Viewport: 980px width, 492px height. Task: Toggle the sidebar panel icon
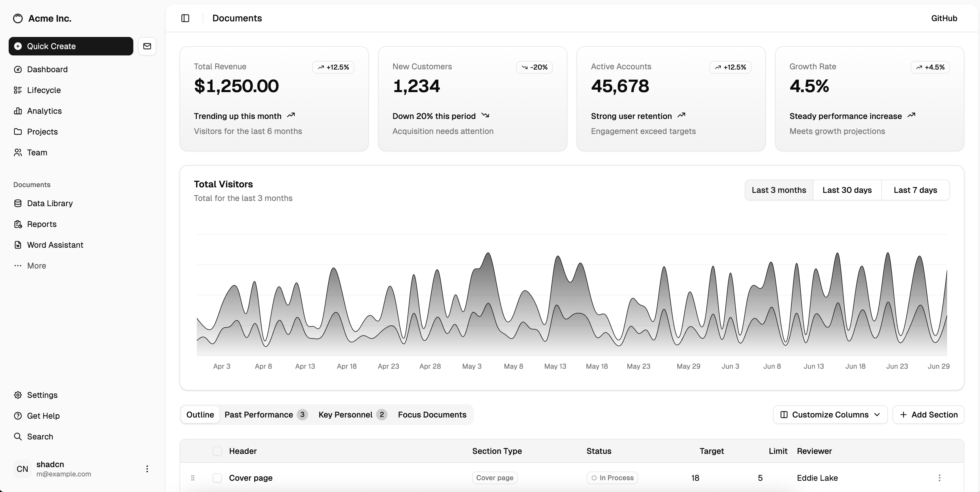pyautogui.click(x=185, y=18)
